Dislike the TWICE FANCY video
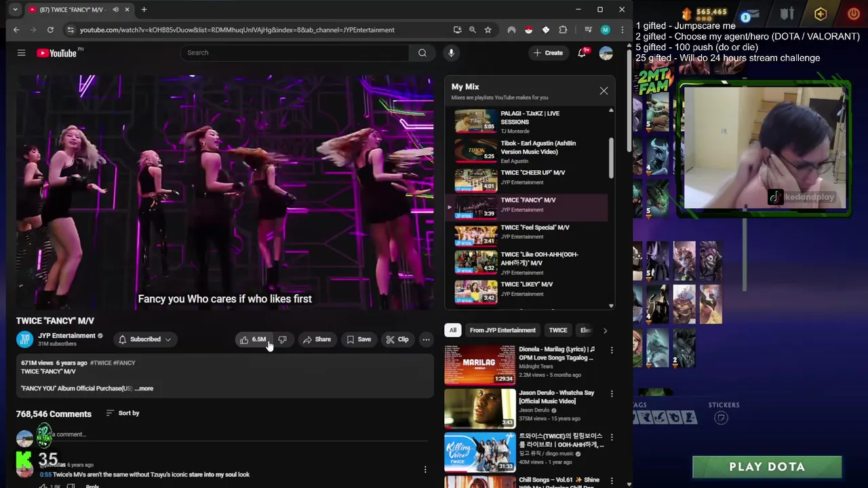 (x=283, y=340)
